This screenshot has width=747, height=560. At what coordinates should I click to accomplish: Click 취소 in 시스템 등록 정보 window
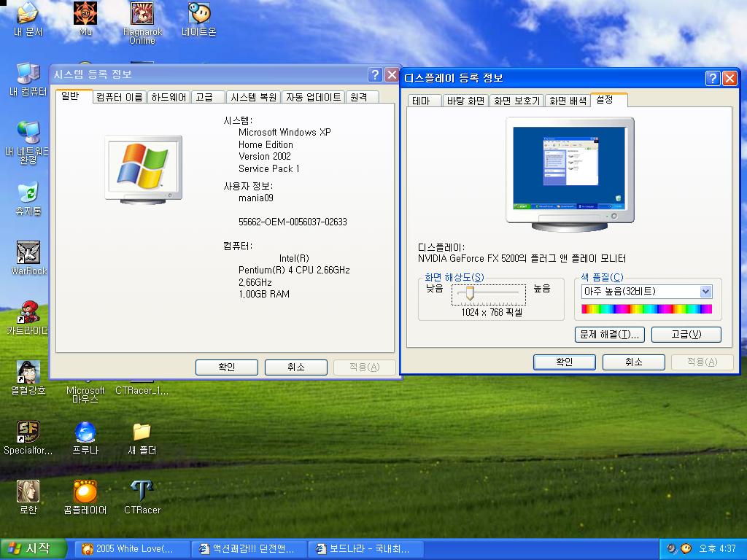pyautogui.click(x=296, y=367)
